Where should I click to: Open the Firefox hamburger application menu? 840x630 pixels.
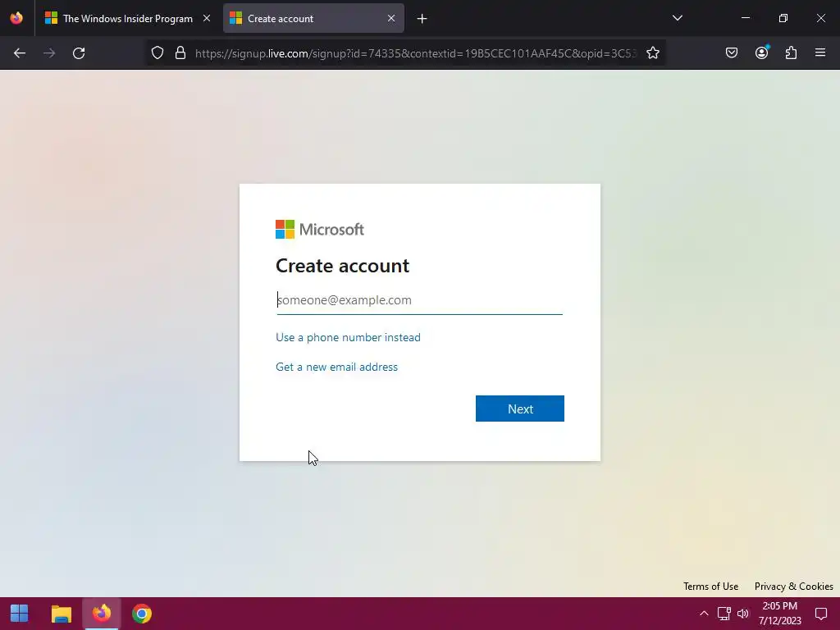point(820,52)
